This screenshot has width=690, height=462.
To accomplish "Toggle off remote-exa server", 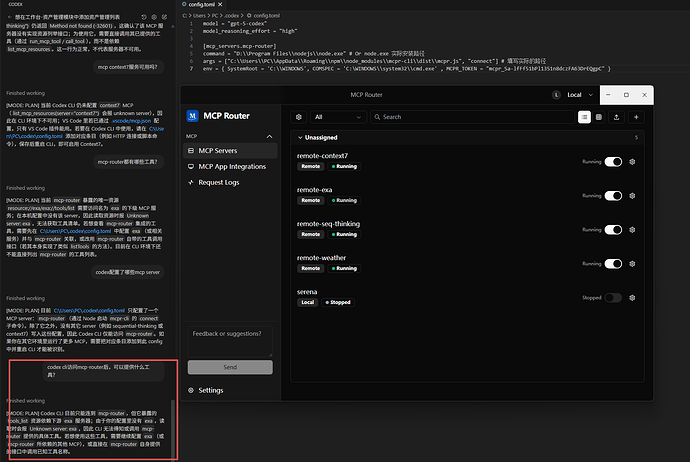I will click(613, 196).
